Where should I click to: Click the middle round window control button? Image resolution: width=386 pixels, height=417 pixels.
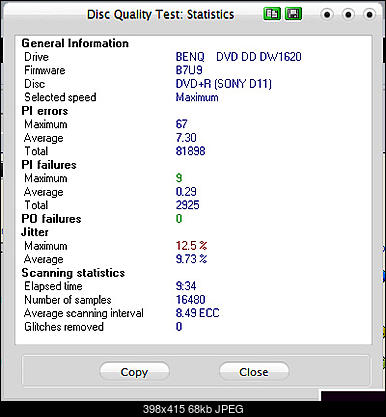click(348, 15)
